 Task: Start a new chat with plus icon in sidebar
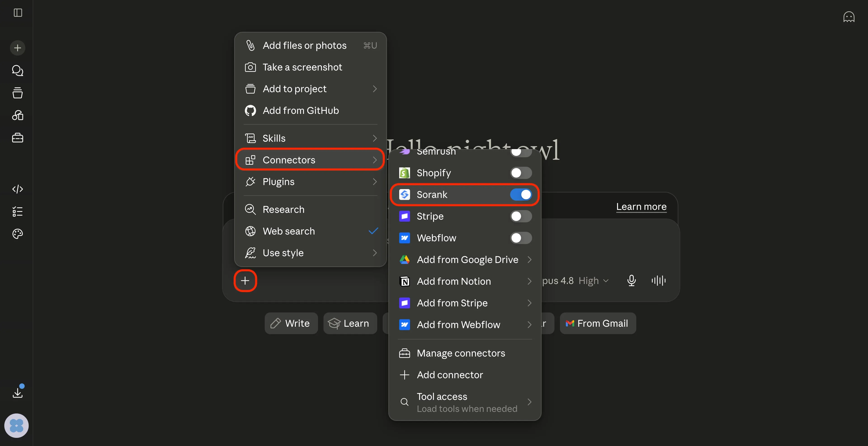(18, 48)
